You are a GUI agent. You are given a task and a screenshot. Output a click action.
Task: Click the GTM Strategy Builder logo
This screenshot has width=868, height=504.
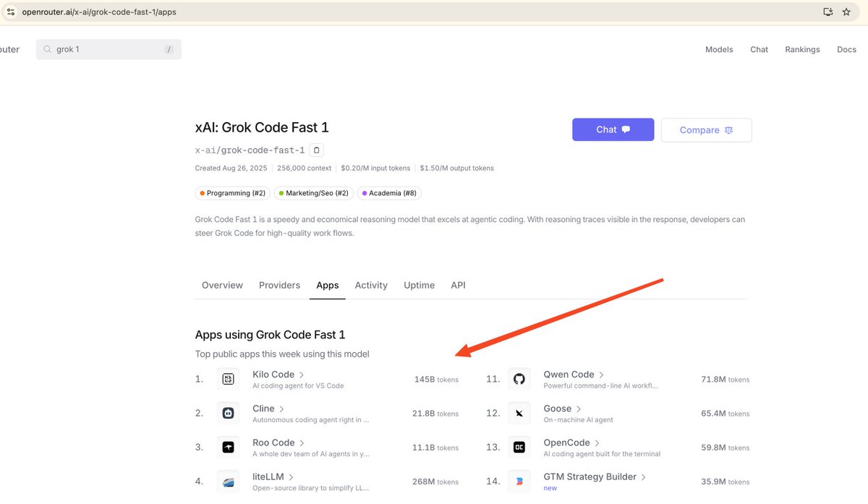(519, 481)
